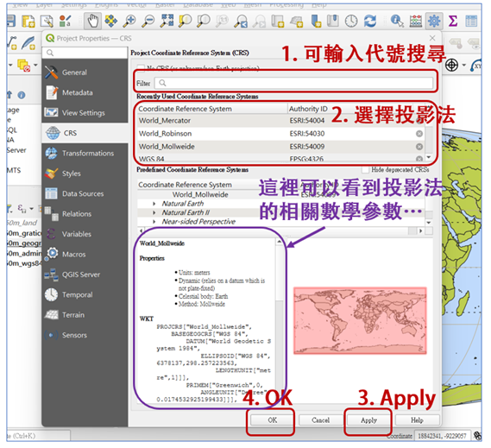The width and height of the screenshot is (491, 448).
Task: Show the Spatial Bookmarks panel icon
Action: [x=333, y=21]
